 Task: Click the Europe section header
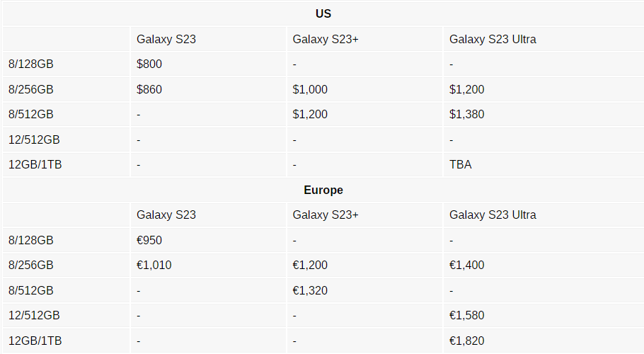pos(323,190)
